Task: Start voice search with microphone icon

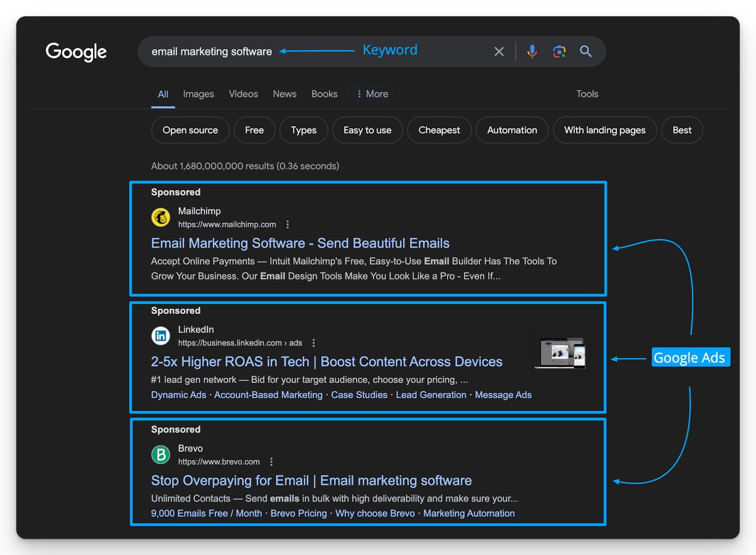Action: pos(532,52)
